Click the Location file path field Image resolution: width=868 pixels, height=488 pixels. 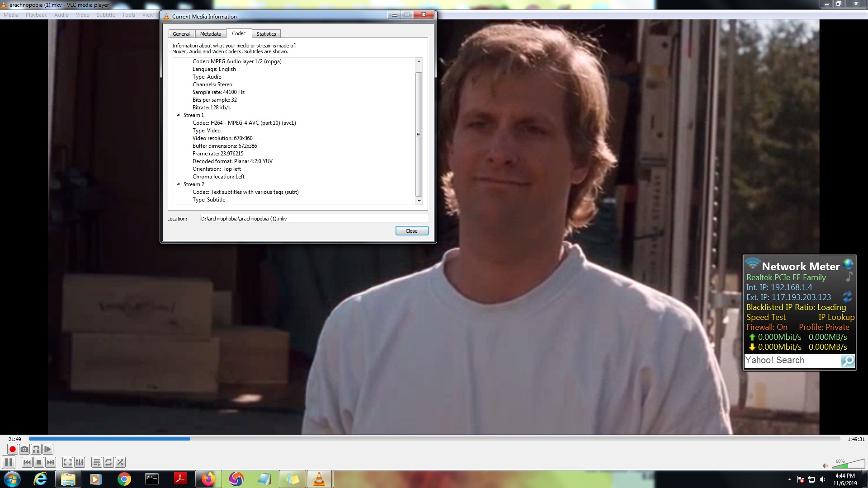coord(314,219)
